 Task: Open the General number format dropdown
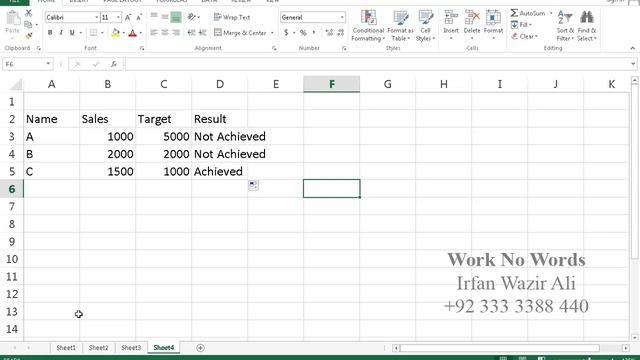[342, 17]
